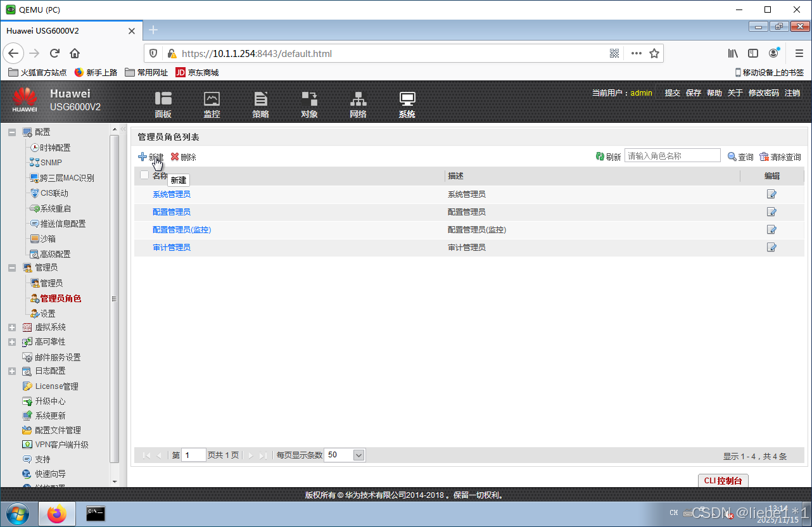Click the command prompt taskbar icon
The width and height of the screenshot is (812, 527).
click(x=96, y=514)
